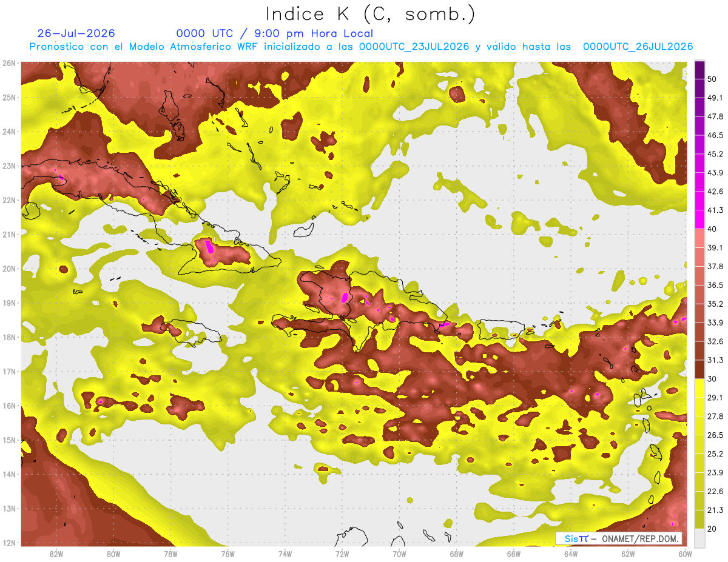This screenshot has height=562, width=728.
Task: Click the "13N" latitude label
Action: coord(9,508)
